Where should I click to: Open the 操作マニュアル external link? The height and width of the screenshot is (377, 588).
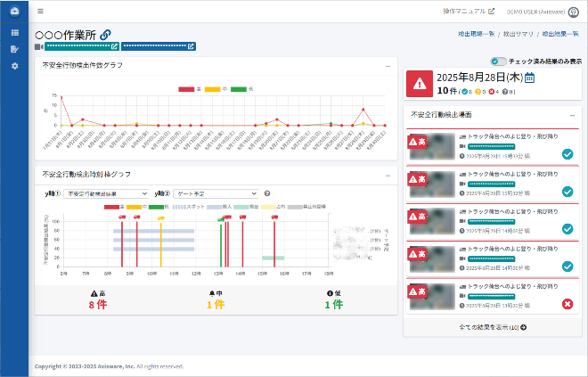pyautogui.click(x=469, y=12)
